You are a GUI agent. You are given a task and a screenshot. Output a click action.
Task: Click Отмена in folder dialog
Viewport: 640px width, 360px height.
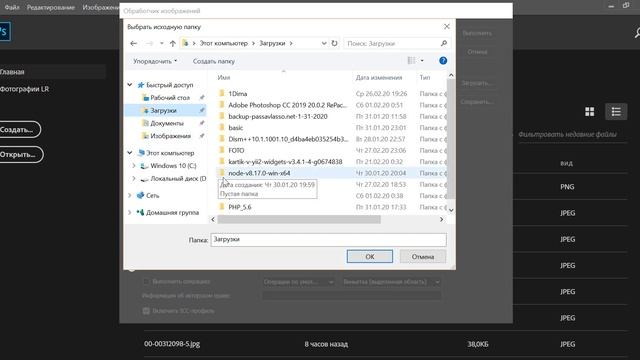point(422,257)
